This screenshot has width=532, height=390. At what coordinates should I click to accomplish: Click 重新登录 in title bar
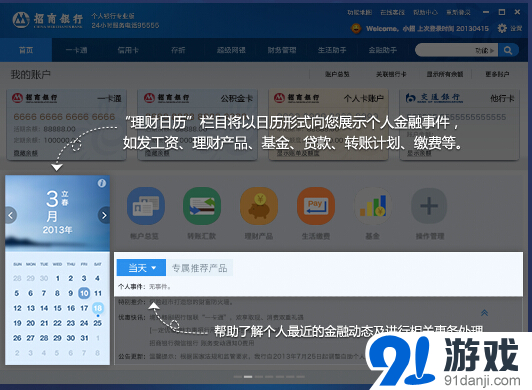click(x=458, y=13)
